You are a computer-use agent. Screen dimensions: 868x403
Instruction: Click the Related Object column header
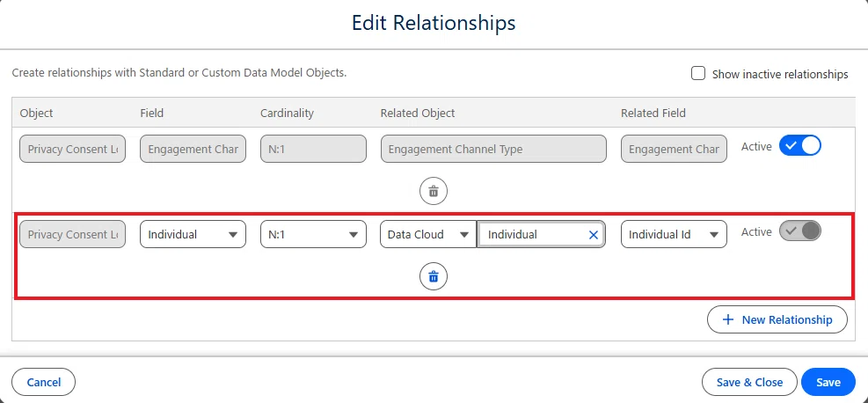[x=418, y=113]
